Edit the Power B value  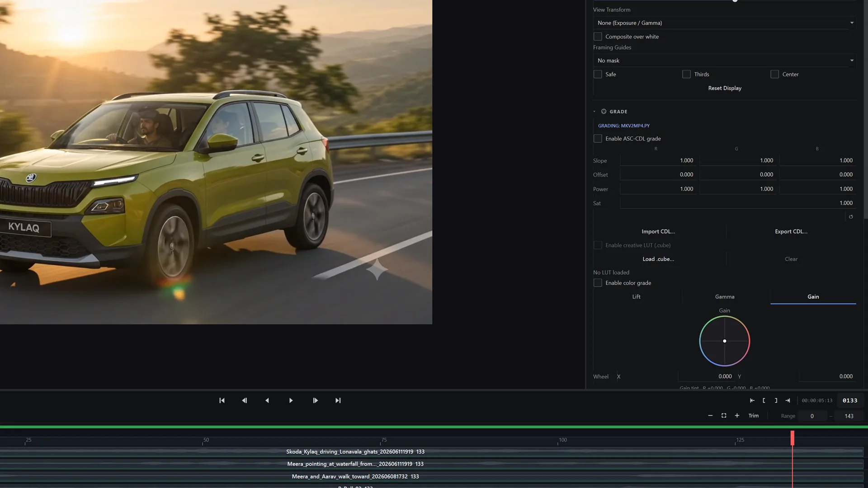pyautogui.click(x=818, y=189)
